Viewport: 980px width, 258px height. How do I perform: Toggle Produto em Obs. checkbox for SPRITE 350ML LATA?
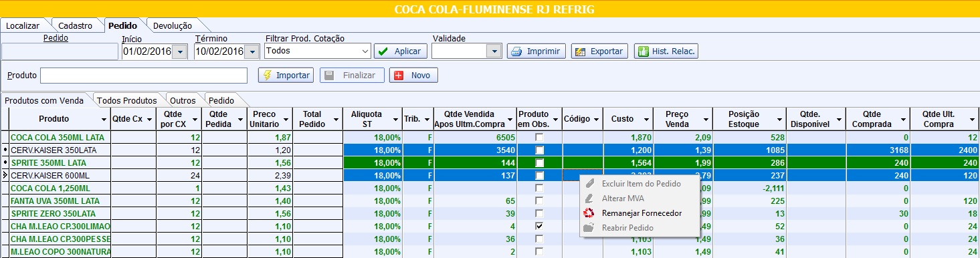[539, 162]
